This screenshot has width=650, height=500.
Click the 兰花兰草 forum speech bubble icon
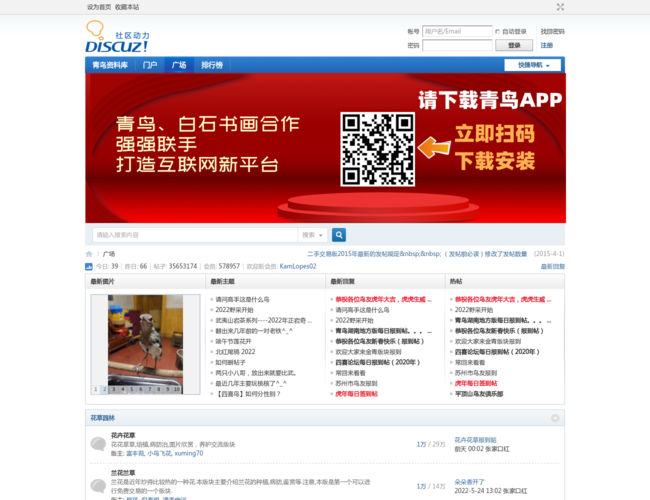tap(98, 485)
